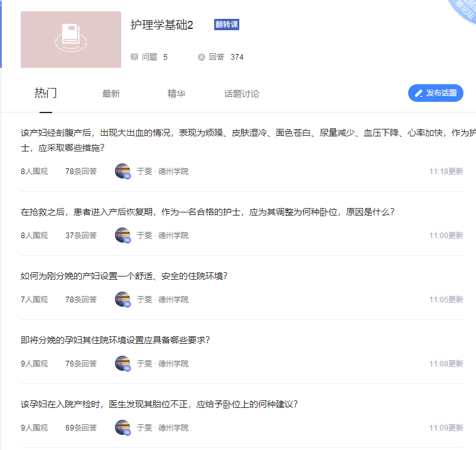Open question about 刚分娩产妇住院环境
This screenshot has height=450, width=476.
click(124, 276)
